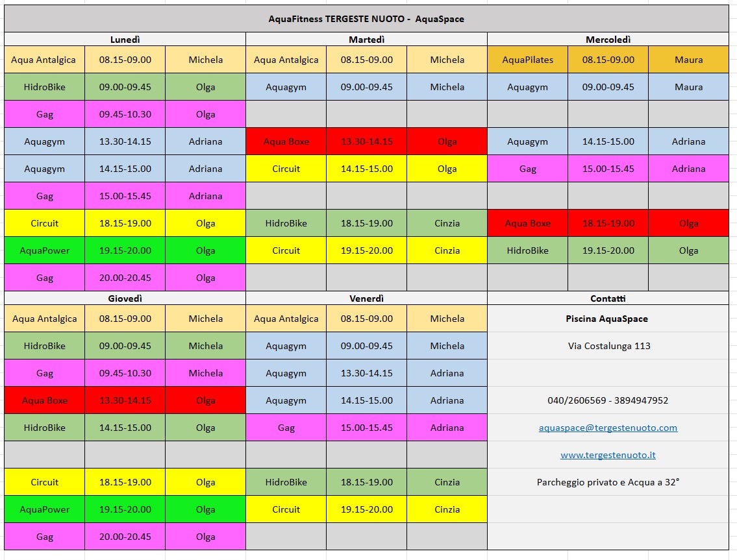The width and height of the screenshot is (737, 560).
Task: Select the Contatti header cell
Action: click(608, 298)
